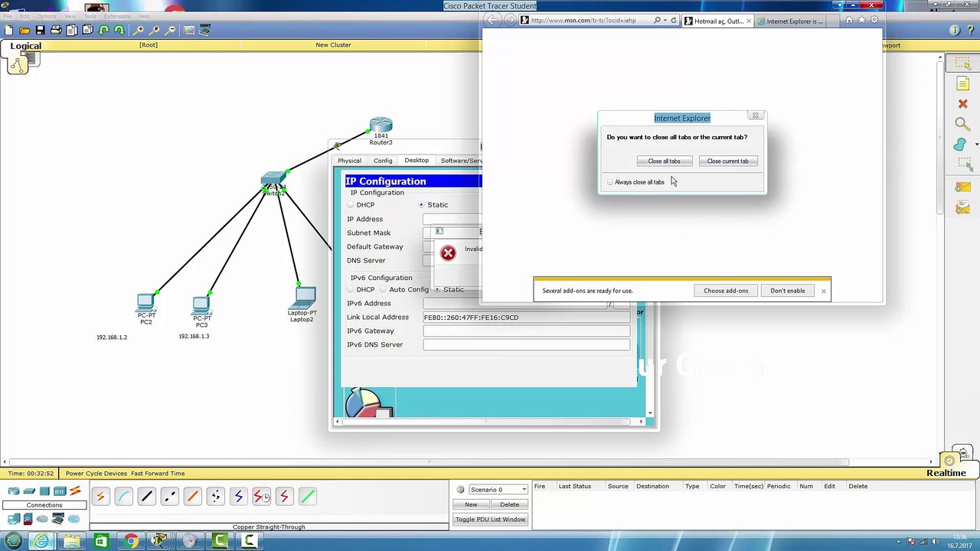Click the Delete scenario button
The width and height of the screenshot is (980, 551).
509,505
